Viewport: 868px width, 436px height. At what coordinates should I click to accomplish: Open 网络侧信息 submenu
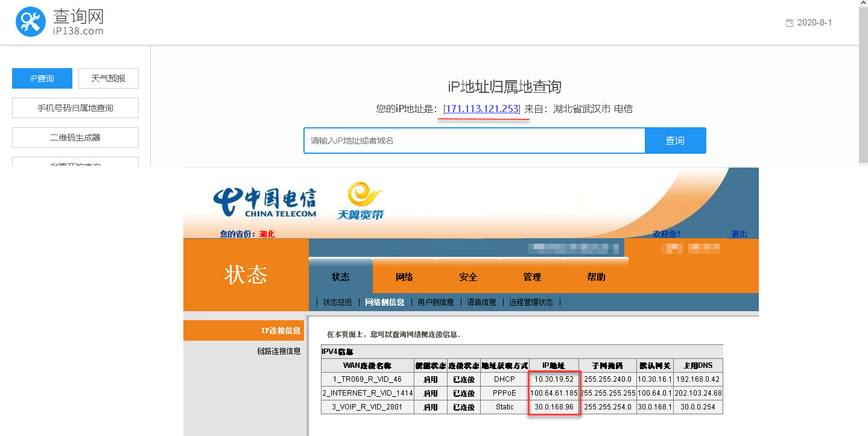coord(385,302)
